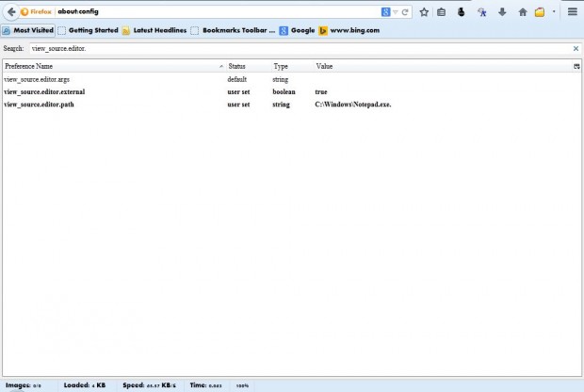Click the 'default' status cell
584x392 pixels.
[x=236, y=79]
